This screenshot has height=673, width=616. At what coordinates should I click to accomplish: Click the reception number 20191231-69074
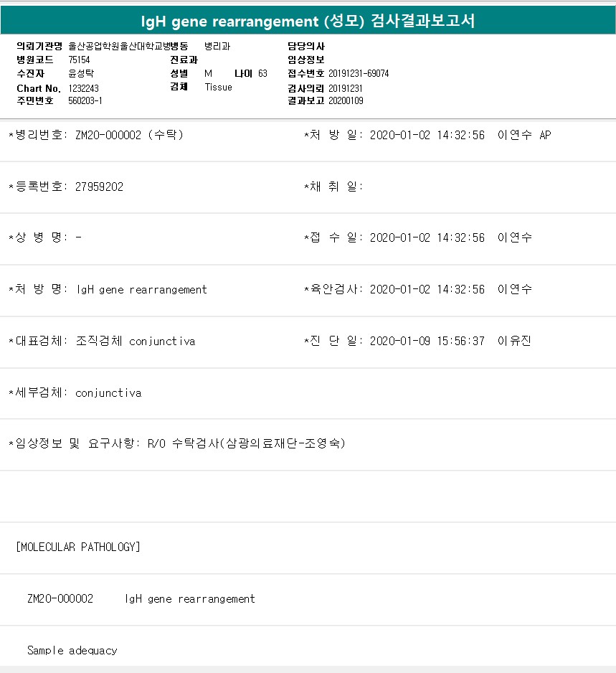point(359,73)
